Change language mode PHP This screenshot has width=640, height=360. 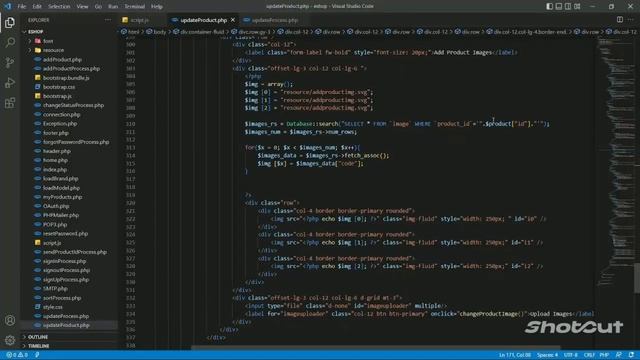coord(604,355)
